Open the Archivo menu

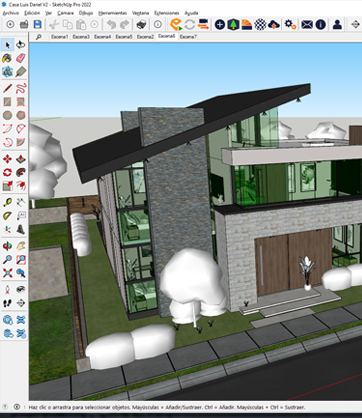pyautogui.click(x=11, y=13)
